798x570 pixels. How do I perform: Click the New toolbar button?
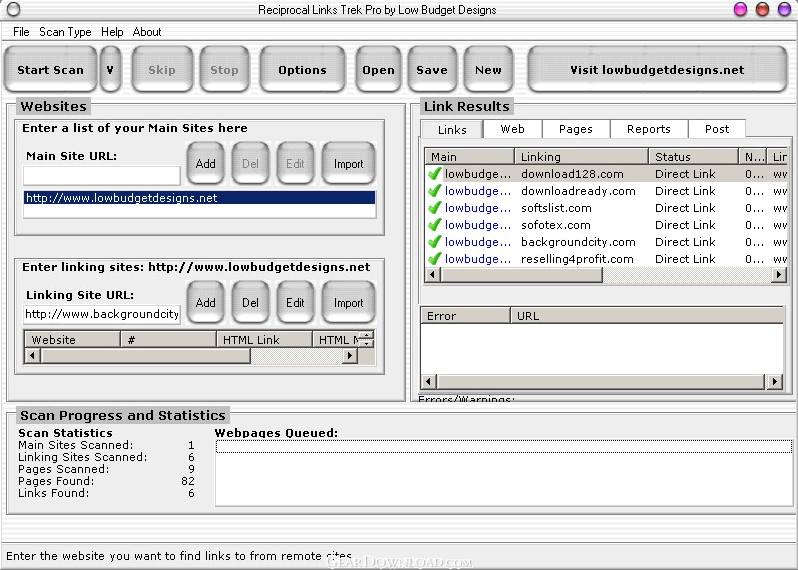(x=488, y=70)
